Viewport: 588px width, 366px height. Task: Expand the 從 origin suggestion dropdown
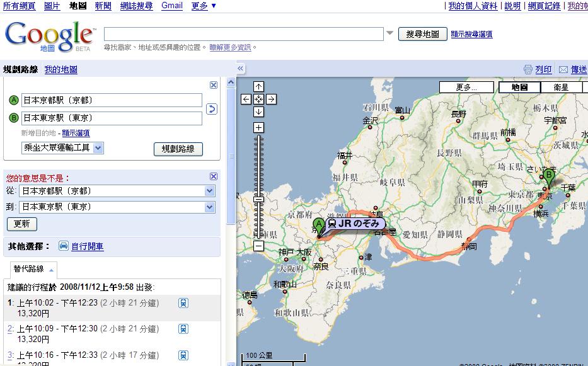(210, 191)
